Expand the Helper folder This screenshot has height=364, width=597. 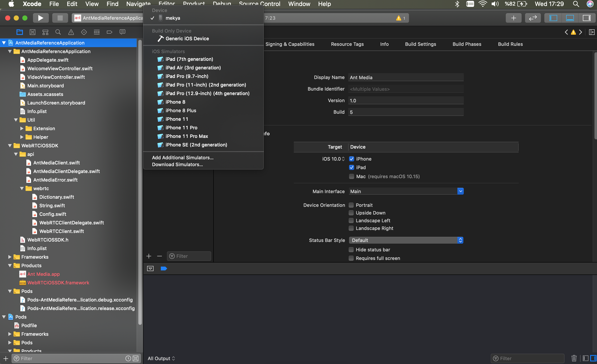[x=22, y=137]
